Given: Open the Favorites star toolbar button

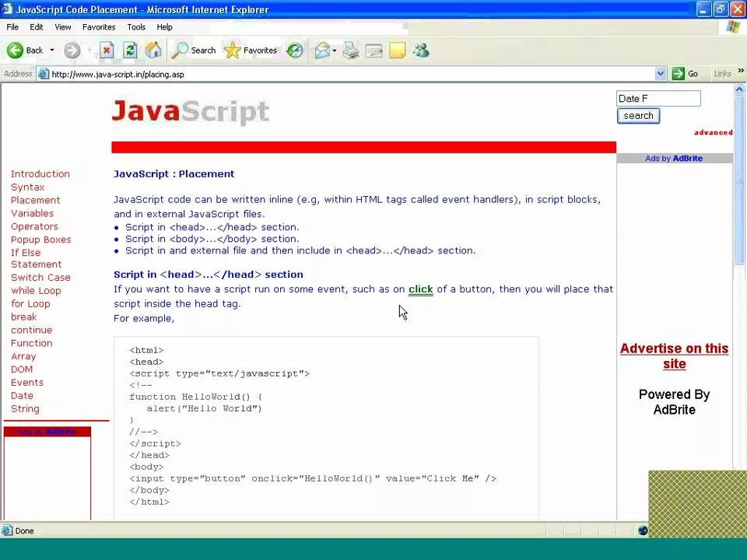Looking at the screenshot, I should point(251,50).
